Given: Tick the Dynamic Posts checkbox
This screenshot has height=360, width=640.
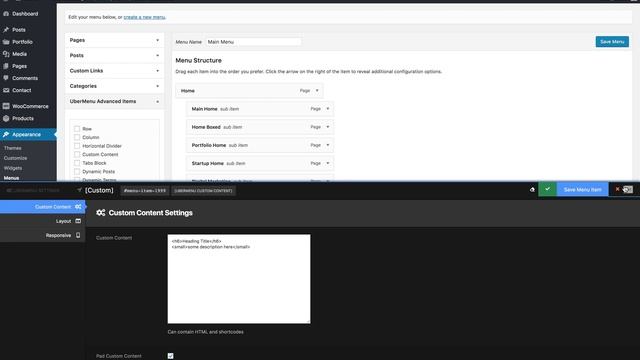Looking at the screenshot, I should coord(77,171).
